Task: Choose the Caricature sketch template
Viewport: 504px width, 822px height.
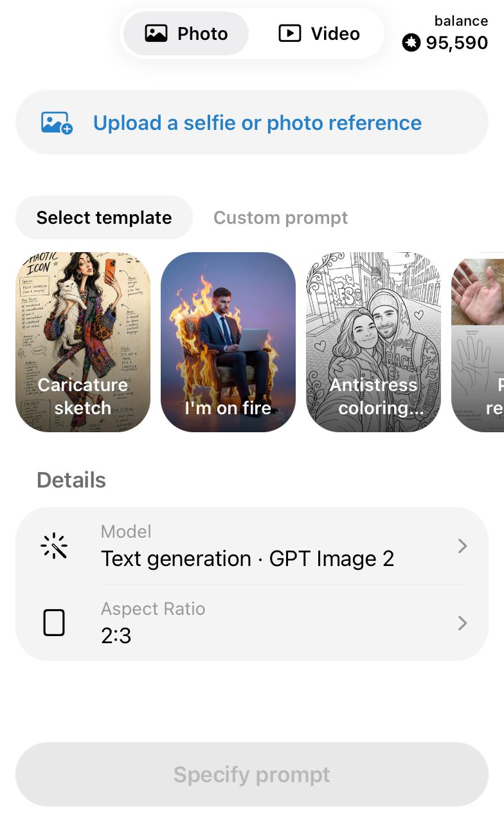Action: [x=83, y=342]
